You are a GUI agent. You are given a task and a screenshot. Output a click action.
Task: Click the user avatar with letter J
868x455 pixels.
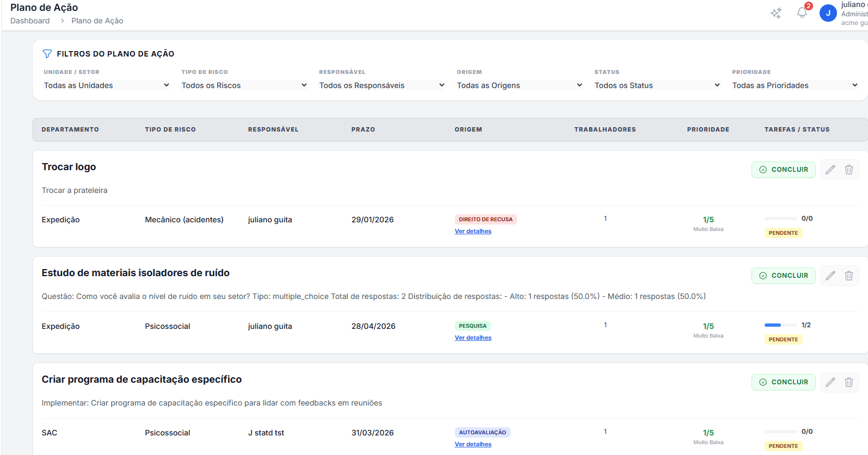(828, 13)
